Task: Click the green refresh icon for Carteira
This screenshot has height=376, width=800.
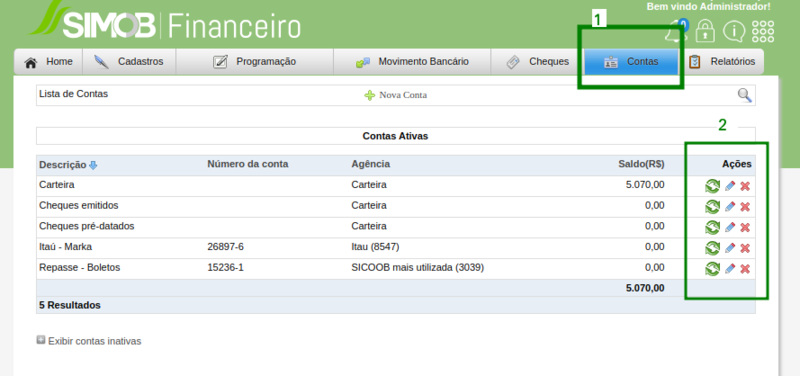Action: click(x=712, y=186)
